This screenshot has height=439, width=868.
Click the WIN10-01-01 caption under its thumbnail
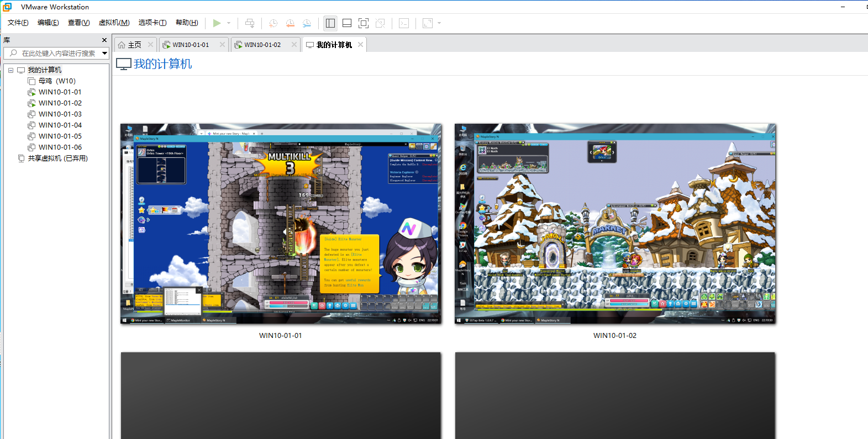(281, 336)
